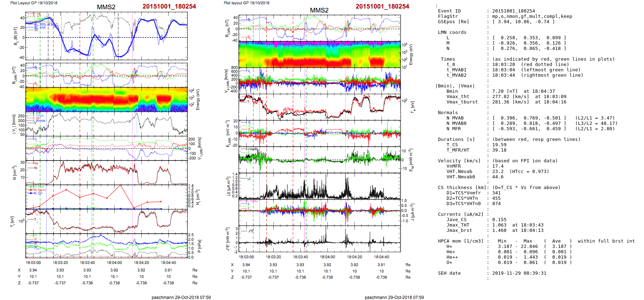This screenshot has width=644, height=300.
Task: Click the CS thickness [km] heading
Action: tap(462, 188)
